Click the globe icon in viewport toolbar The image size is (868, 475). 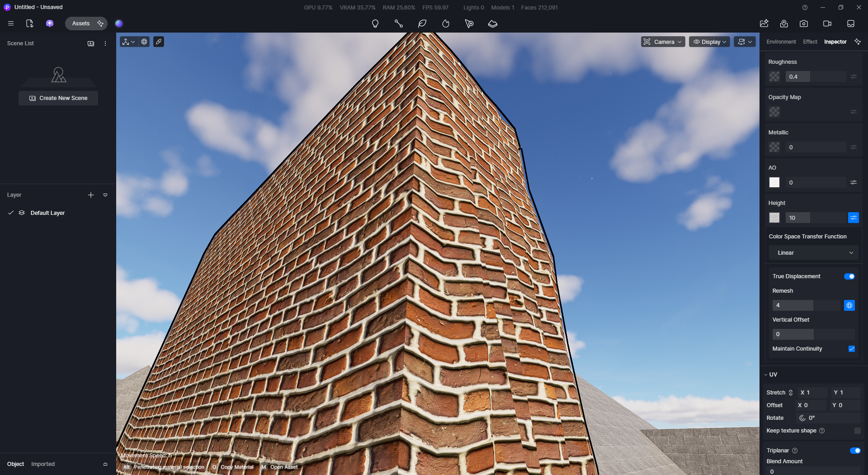(x=144, y=42)
